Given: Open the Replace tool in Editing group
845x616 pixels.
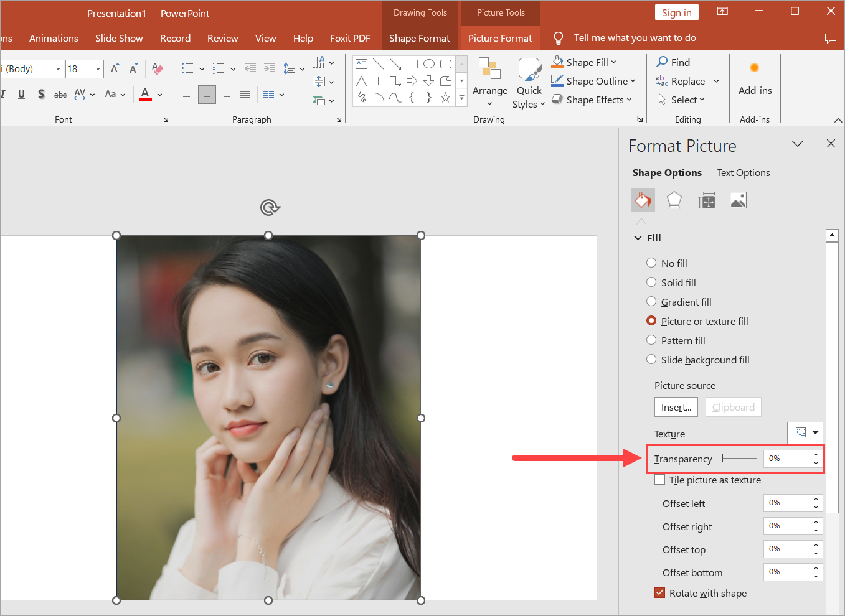Looking at the screenshot, I should coord(687,81).
